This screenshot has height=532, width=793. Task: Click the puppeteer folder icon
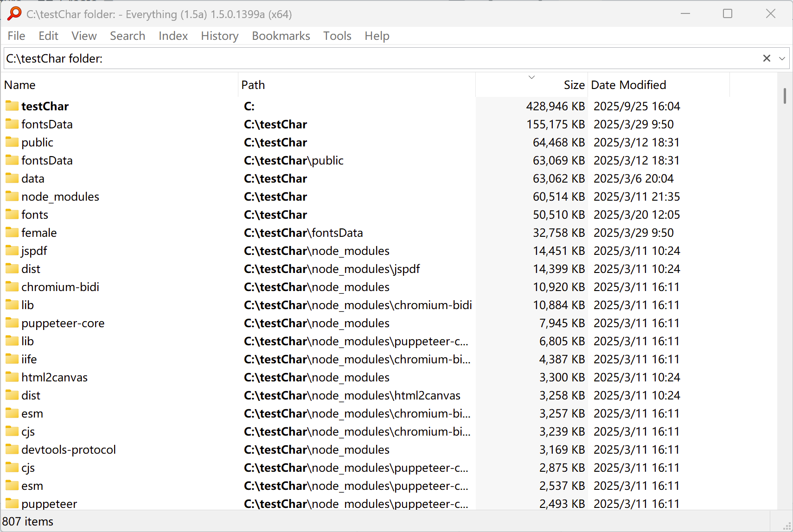click(x=12, y=504)
